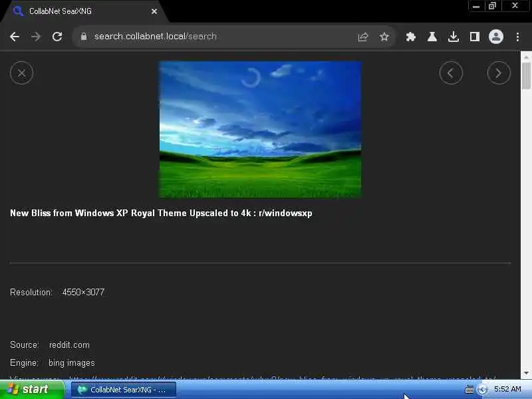Toggle the browser side panel

[475, 37]
